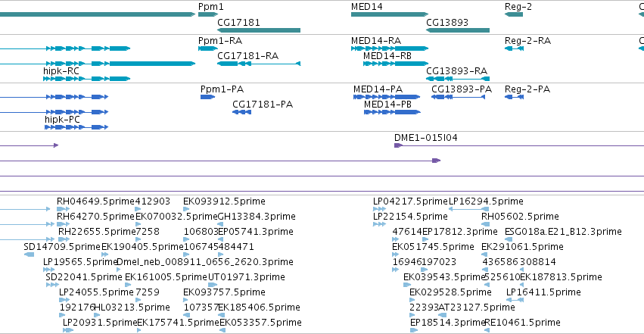The width and height of the screenshot is (644, 334).
Task: Click the MED14-PB protein label
Action: pyautogui.click(x=387, y=105)
